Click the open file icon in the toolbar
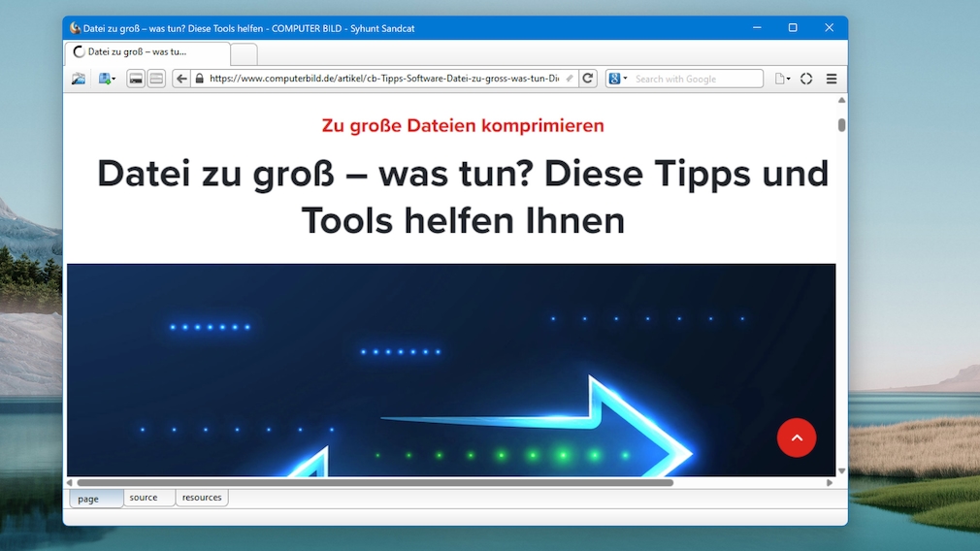 (x=79, y=79)
